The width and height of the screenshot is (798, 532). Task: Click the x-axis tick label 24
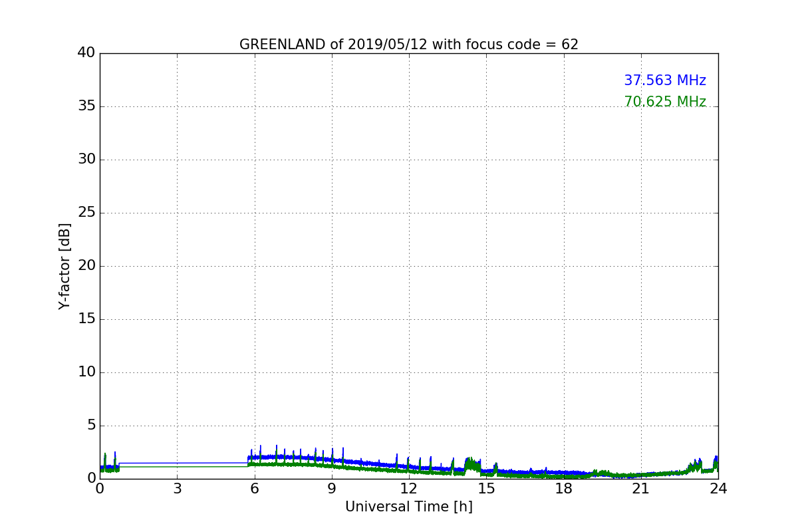coord(718,489)
